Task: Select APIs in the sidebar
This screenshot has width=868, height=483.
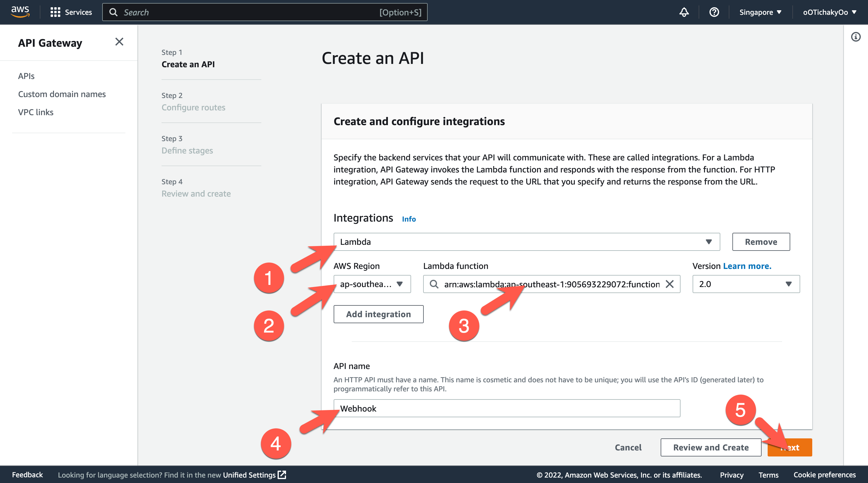Action: [26, 76]
